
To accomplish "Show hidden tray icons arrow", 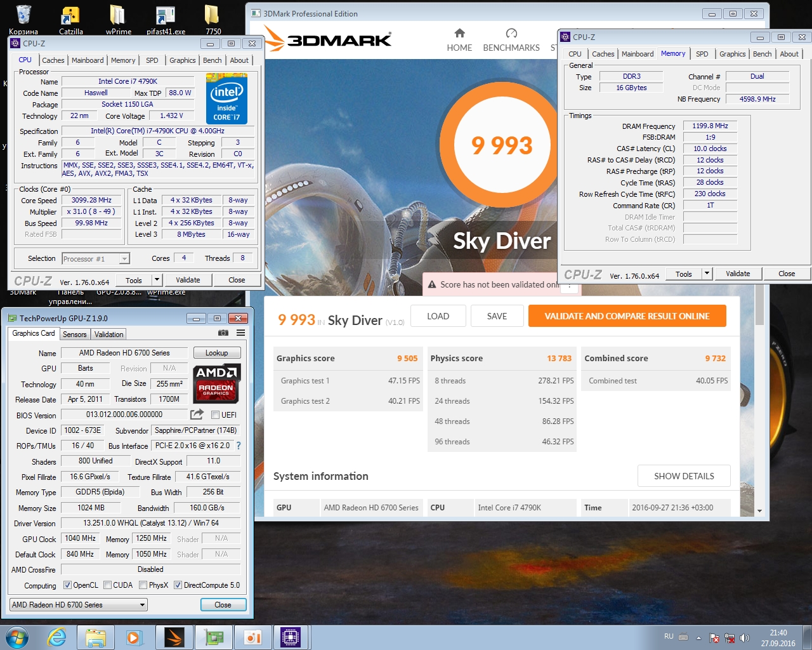I will pyautogui.click(x=698, y=638).
